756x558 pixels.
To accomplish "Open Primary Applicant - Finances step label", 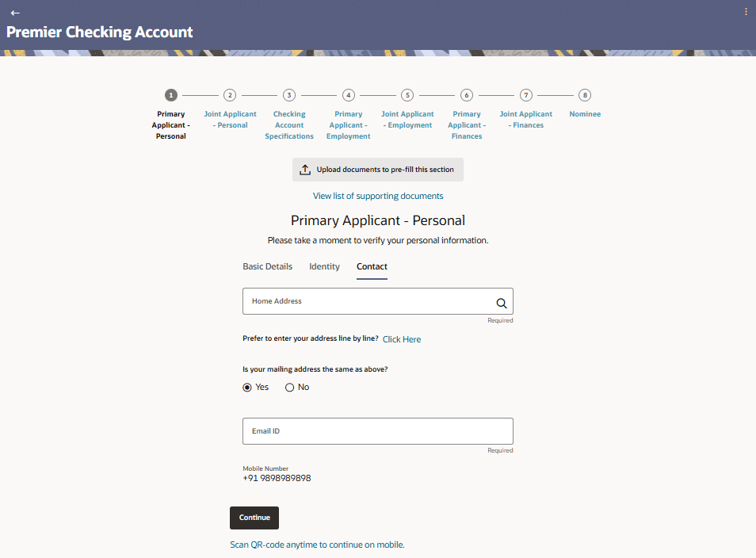I will tap(466, 125).
